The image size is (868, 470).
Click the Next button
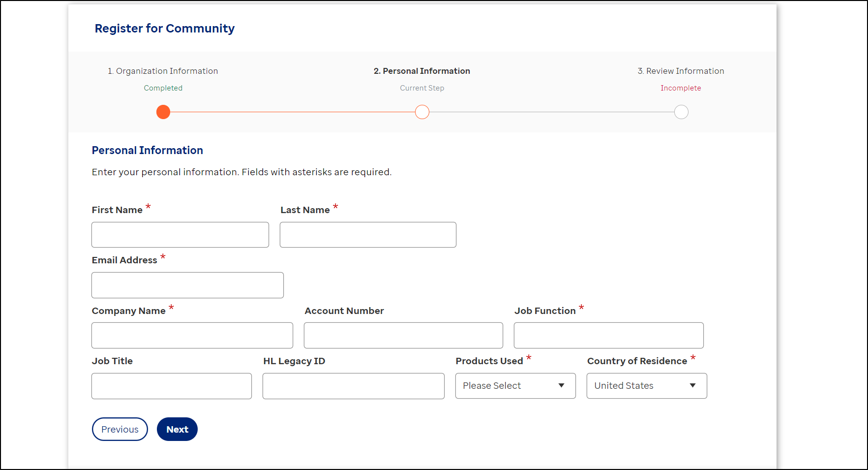click(177, 429)
